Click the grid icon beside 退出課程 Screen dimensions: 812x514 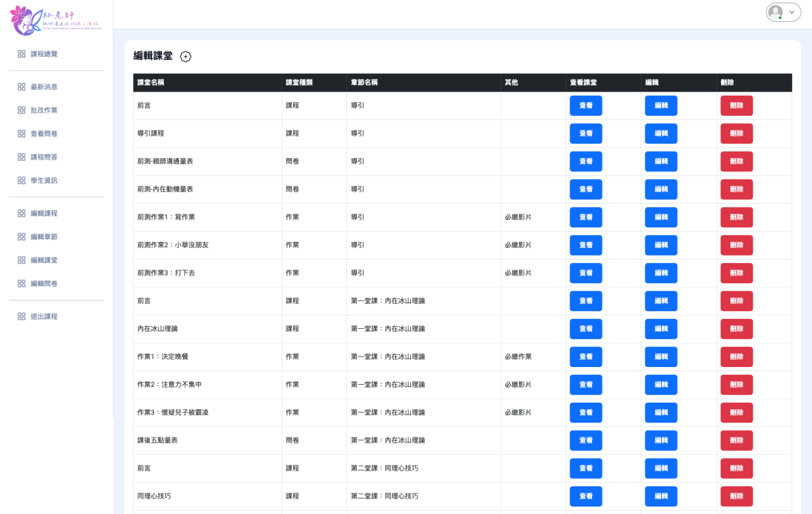pos(22,316)
